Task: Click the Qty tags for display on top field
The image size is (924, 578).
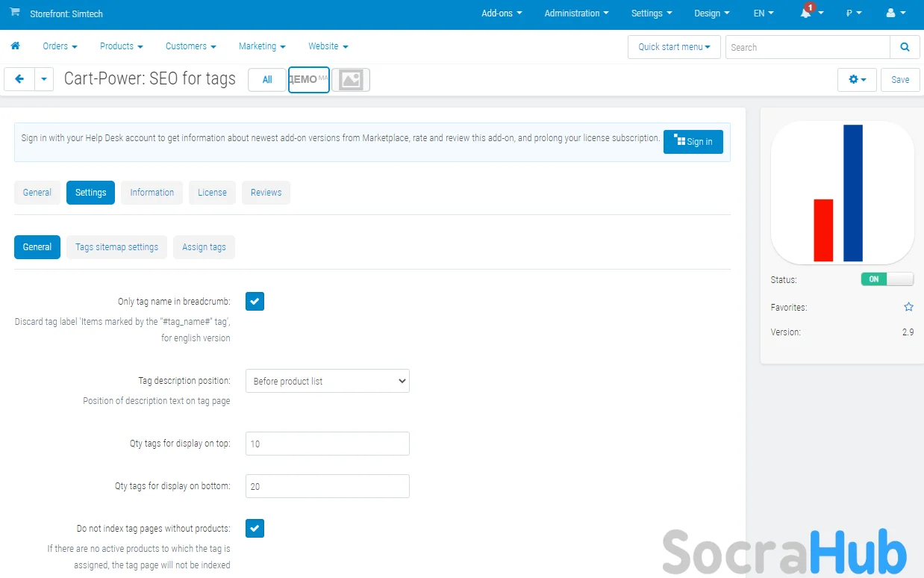Action: (x=327, y=444)
